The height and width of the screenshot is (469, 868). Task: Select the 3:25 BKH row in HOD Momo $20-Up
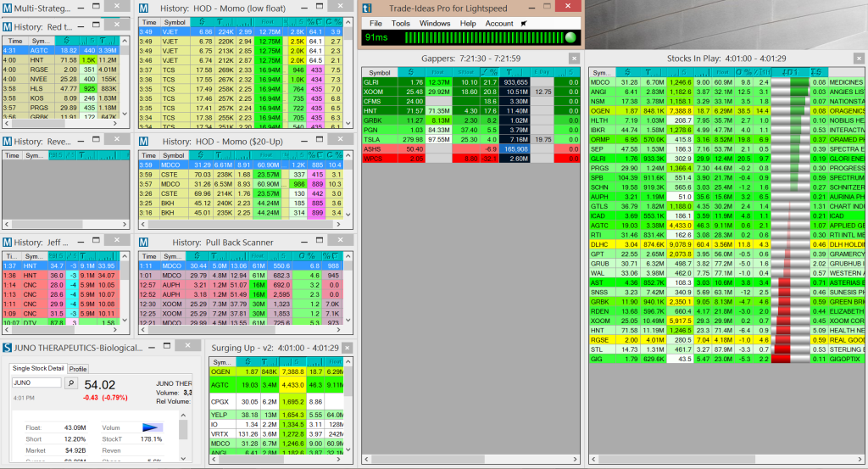(242, 204)
